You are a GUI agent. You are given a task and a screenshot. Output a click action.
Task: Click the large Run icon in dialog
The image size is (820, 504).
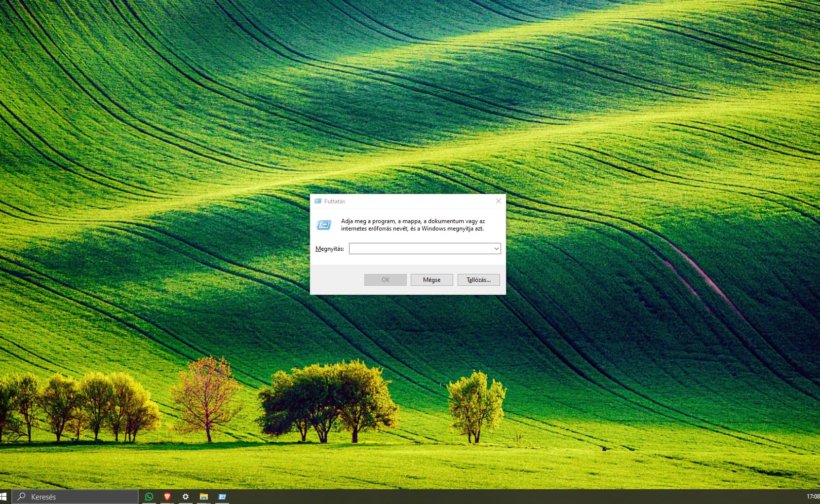[324, 225]
